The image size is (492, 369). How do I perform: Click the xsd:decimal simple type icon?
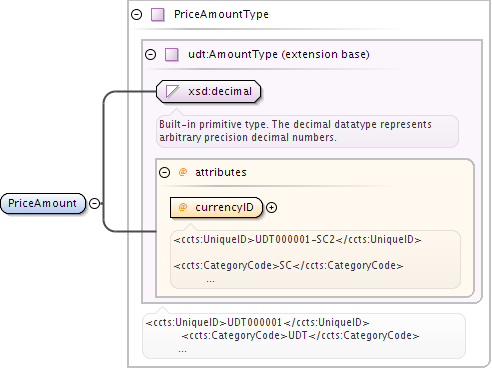click(172, 91)
